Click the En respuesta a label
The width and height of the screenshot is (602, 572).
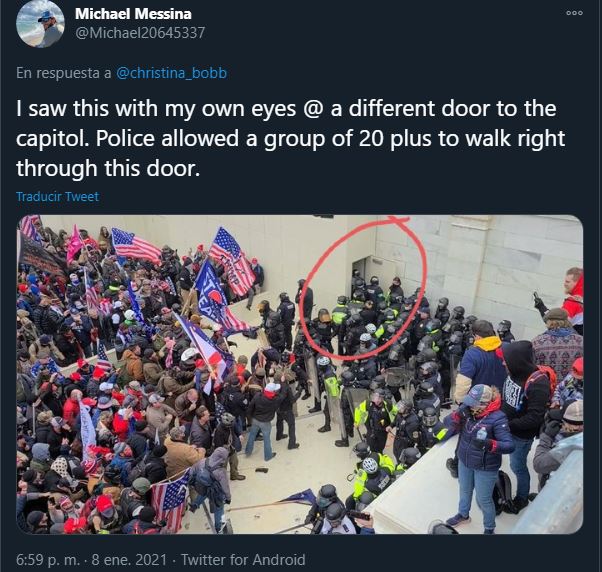click(63, 73)
